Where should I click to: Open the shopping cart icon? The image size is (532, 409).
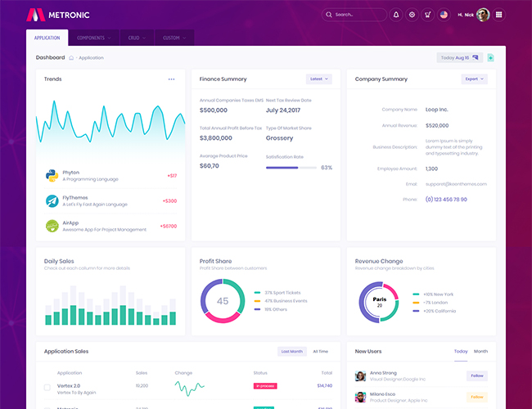tap(427, 15)
